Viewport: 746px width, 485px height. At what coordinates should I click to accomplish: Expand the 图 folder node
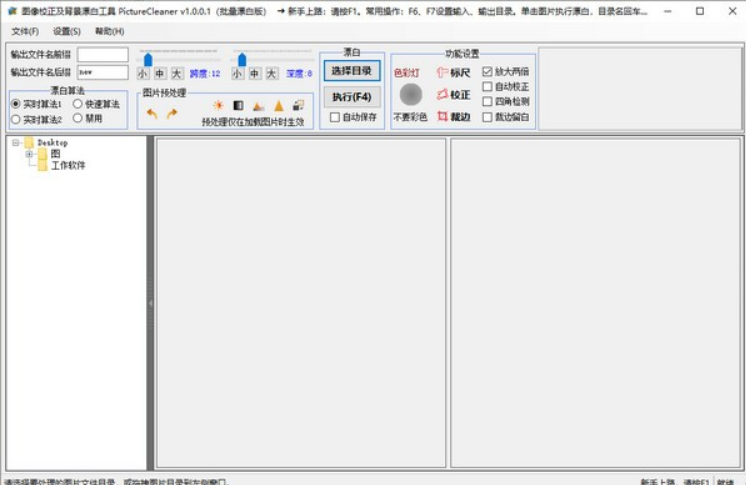[29, 154]
